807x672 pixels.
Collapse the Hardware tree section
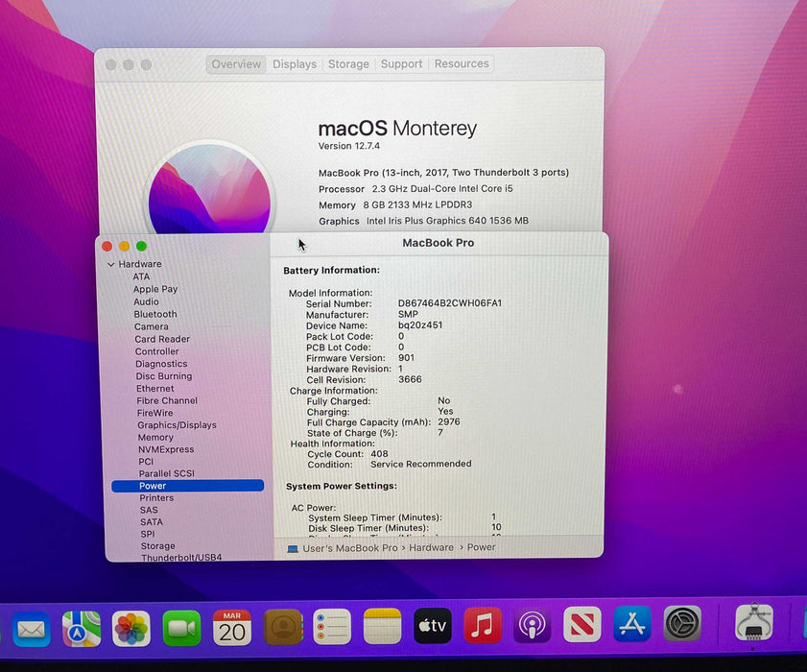(x=110, y=264)
